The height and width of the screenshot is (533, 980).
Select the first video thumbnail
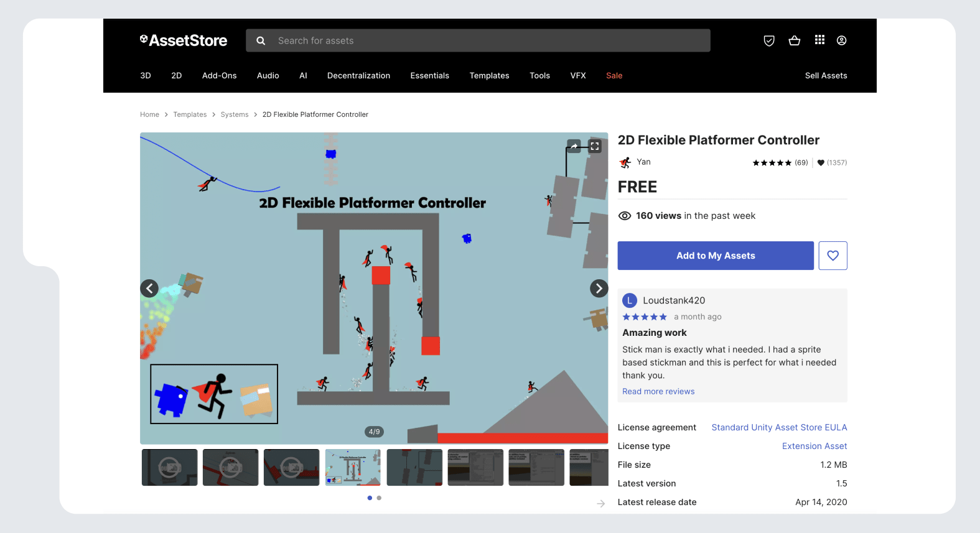point(169,467)
